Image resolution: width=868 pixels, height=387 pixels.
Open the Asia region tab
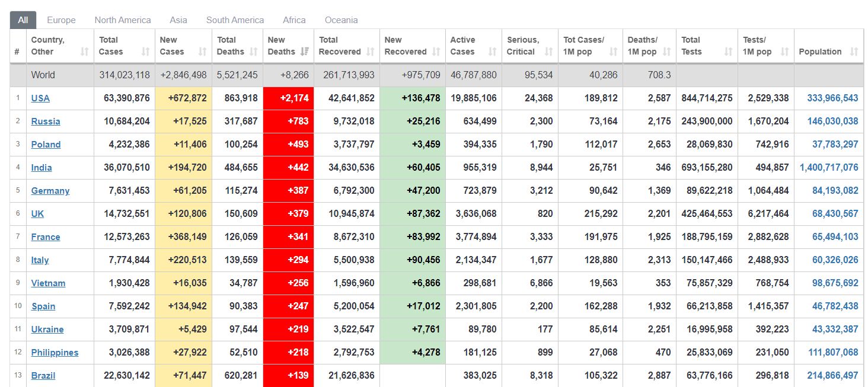point(178,20)
